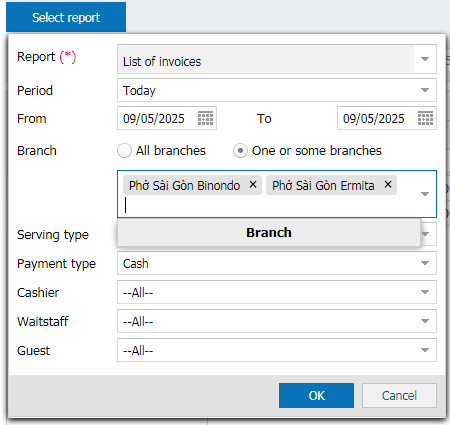Remove the Phở Sài Gòn Ermita branch tag
The height and width of the screenshot is (425, 450).
[388, 184]
